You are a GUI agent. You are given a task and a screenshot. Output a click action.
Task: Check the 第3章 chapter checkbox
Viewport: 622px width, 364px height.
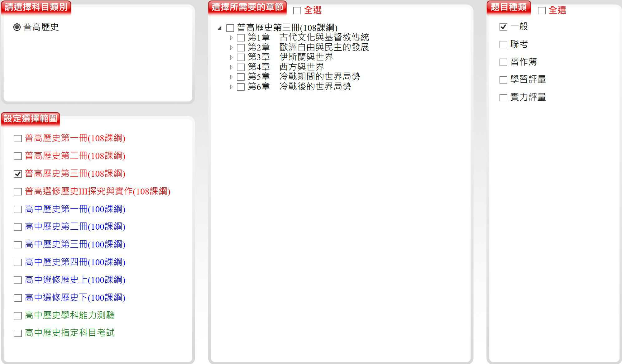(241, 57)
